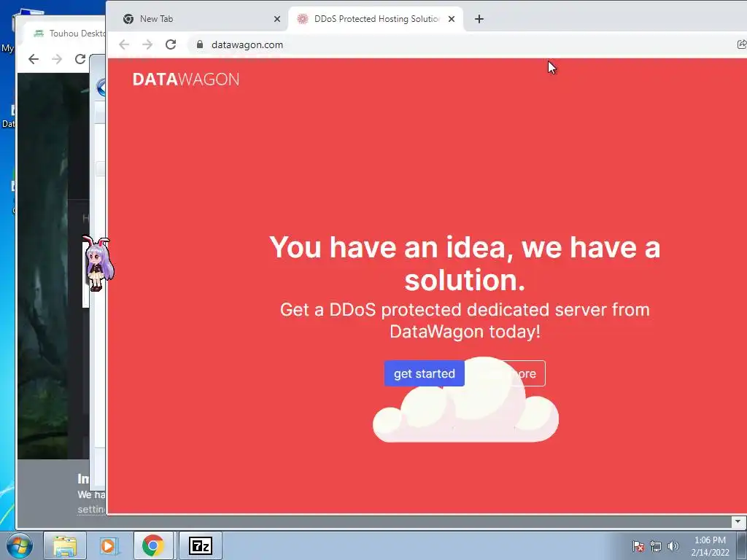Open File Explorer from the taskbar
Image resolution: width=747 pixels, height=560 pixels.
pos(65,545)
